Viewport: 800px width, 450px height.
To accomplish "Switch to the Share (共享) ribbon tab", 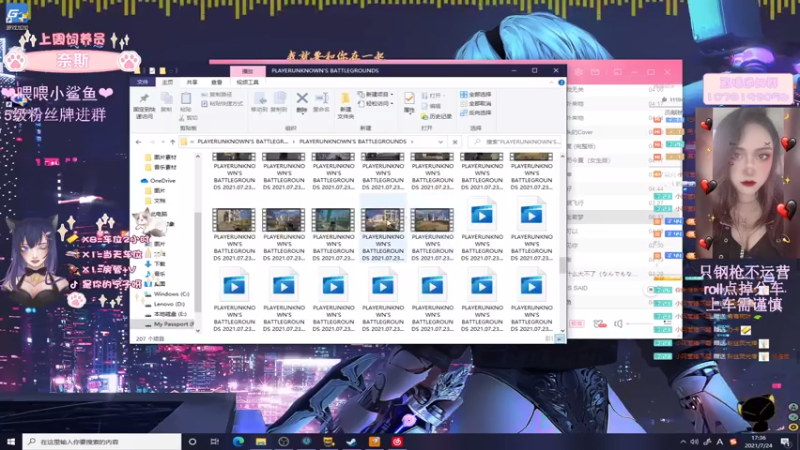I will click(192, 82).
